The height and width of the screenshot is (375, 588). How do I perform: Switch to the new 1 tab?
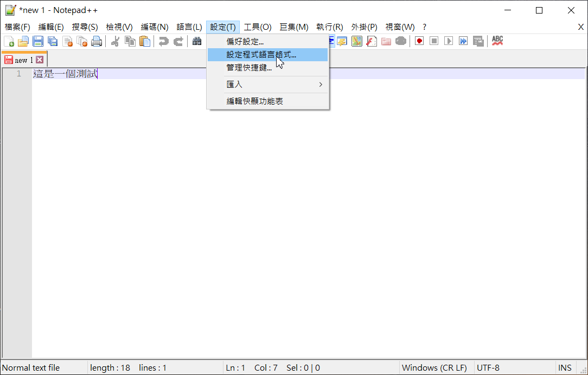pos(24,60)
